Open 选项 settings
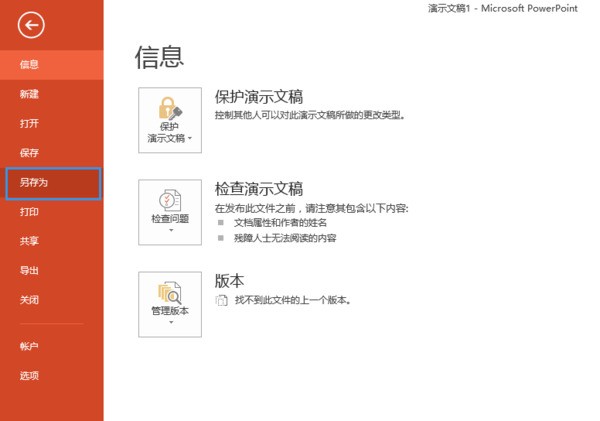The height and width of the screenshot is (421, 600). point(30,376)
